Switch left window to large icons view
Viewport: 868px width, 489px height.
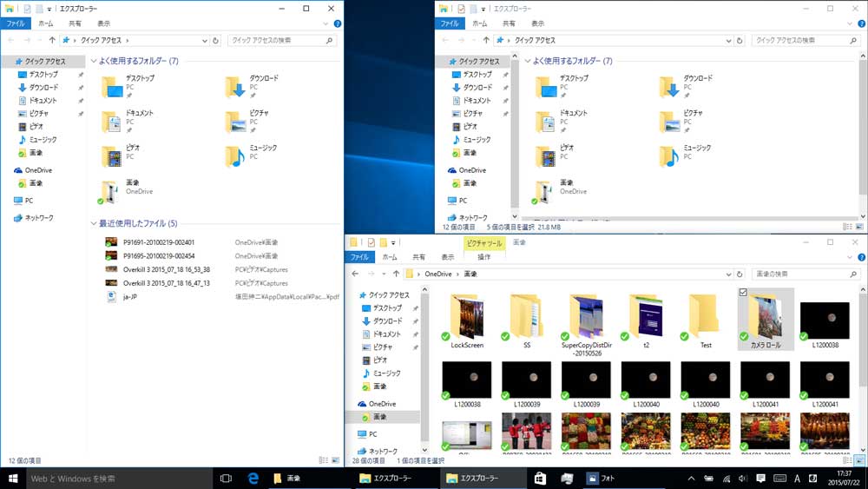(x=335, y=460)
